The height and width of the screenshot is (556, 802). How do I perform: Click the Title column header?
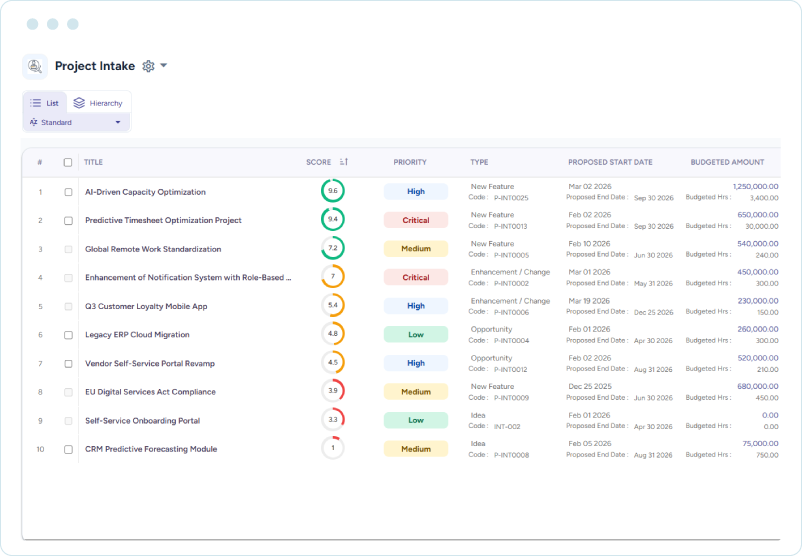(93, 162)
